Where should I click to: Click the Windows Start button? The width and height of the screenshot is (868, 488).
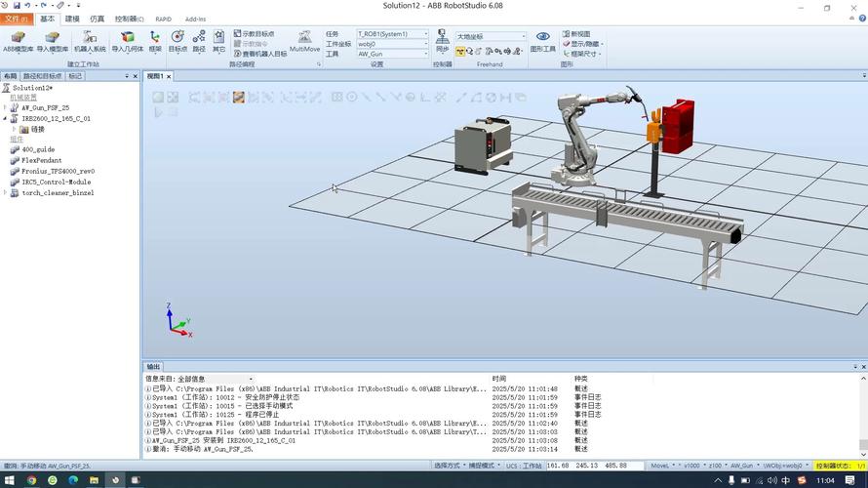coord(10,480)
